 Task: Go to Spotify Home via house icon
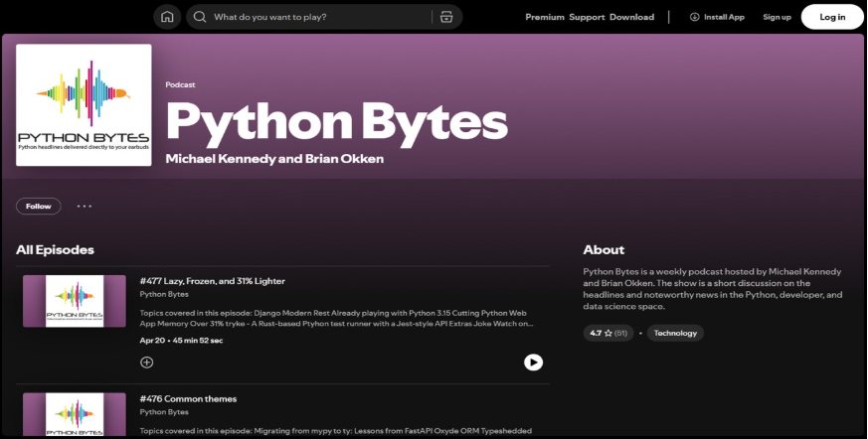pyautogui.click(x=167, y=17)
